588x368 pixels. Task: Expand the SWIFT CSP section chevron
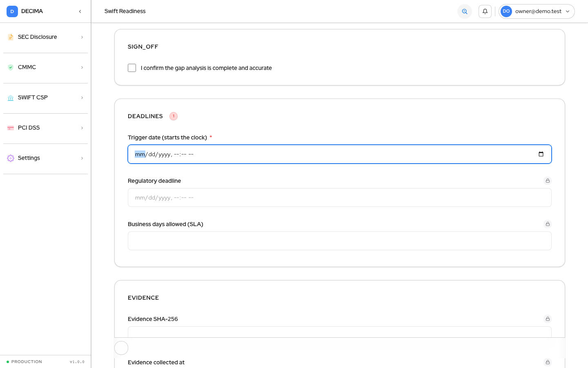[x=82, y=98]
